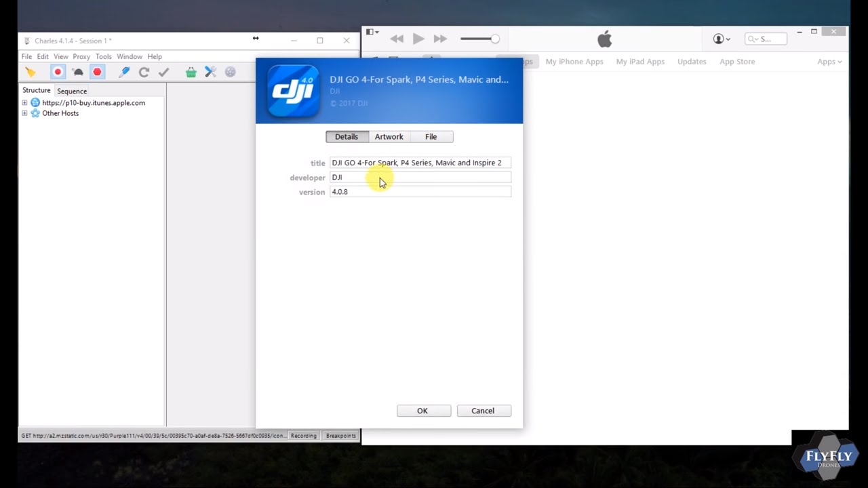Screen dimensions: 868x488
Task: Click the Apple logo in iTunes display
Action: click(x=605, y=39)
